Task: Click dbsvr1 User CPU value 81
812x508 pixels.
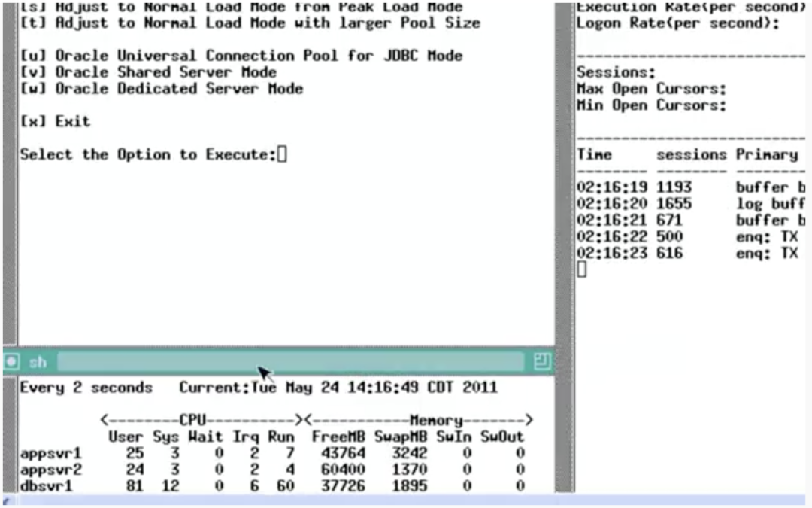Action: (135, 486)
